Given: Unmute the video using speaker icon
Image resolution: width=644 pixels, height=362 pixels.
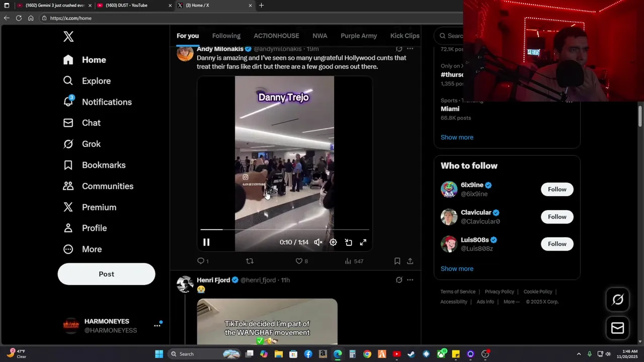Looking at the screenshot, I should pyautogui.click(x=318, y=242).
